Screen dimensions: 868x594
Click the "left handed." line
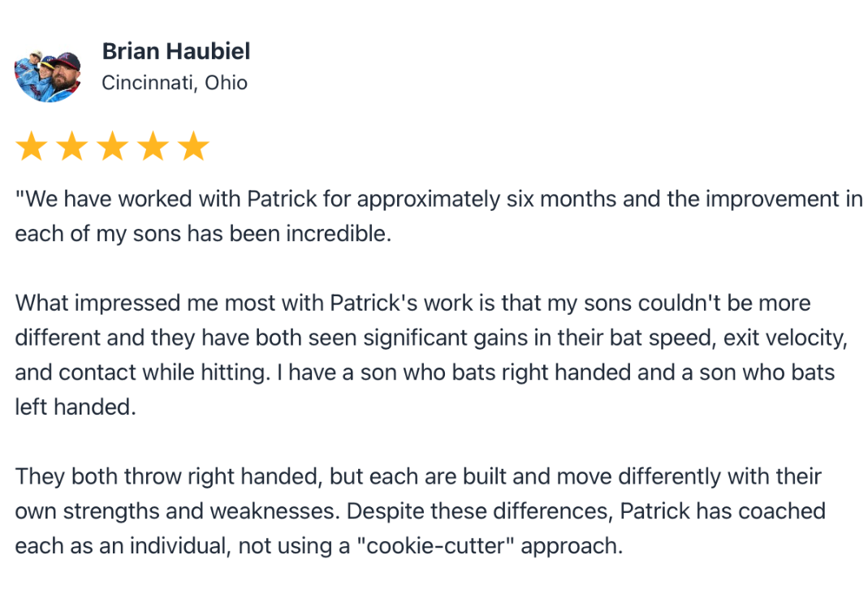pos(75,407)
